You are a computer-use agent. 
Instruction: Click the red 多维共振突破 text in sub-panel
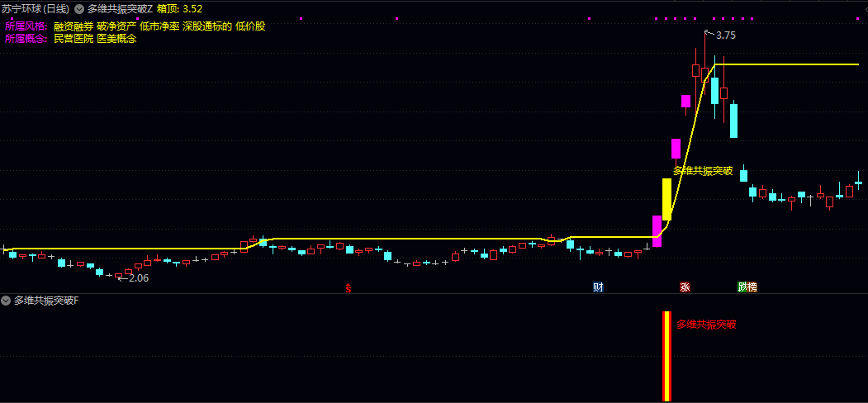coord(706,325)
